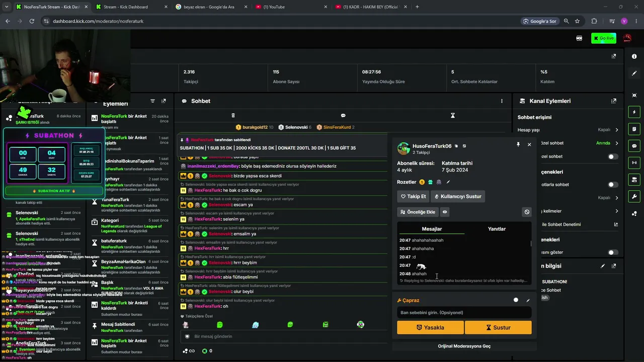Edit stream info with the pencil icon
This screenshot has width=644, height=362.
(x=603, y=266)
